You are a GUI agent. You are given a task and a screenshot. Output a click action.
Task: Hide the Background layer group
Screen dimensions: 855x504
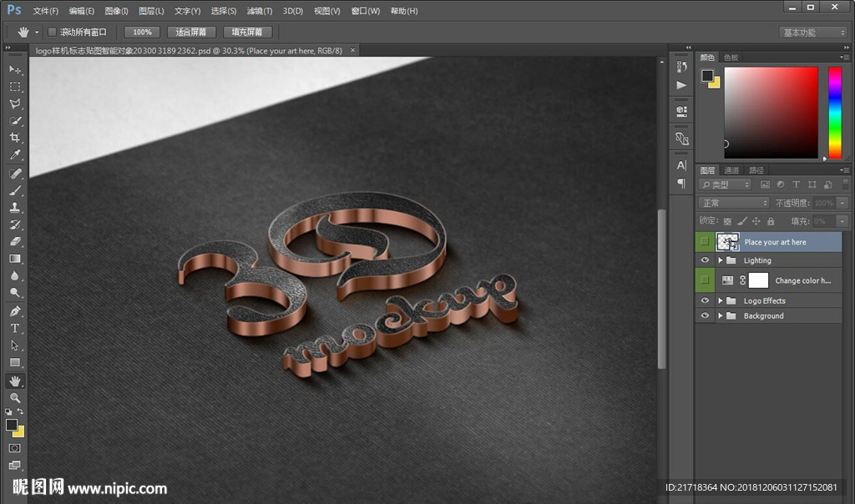pos(706,315)
